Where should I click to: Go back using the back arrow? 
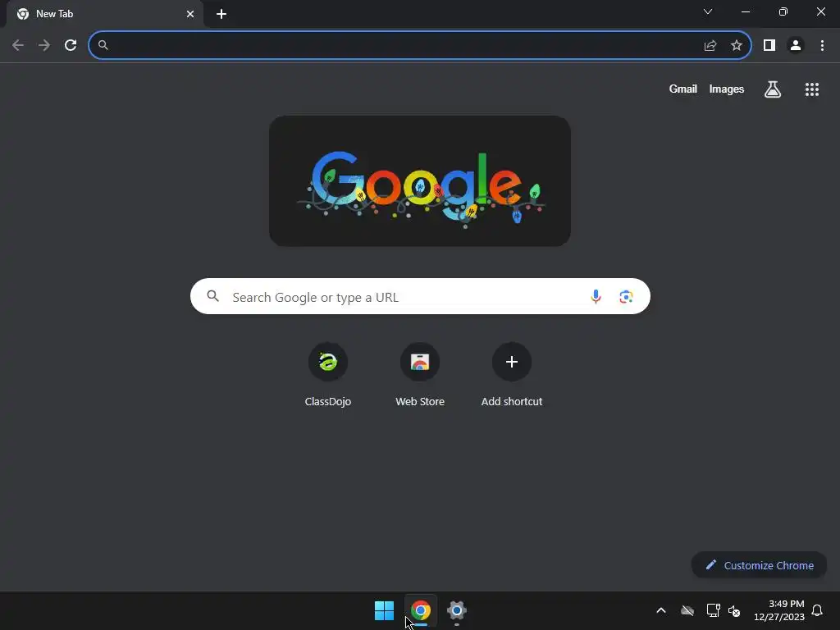(x=18, y=46)
